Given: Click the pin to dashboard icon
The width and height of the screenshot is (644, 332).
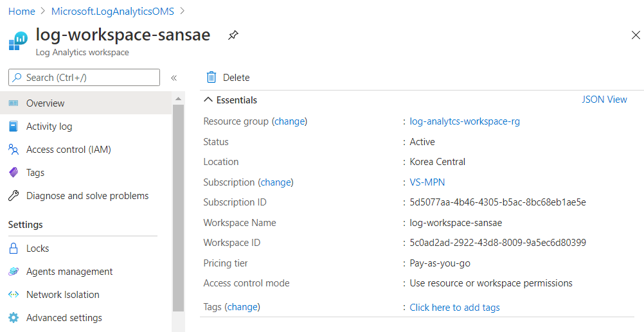Looking at the screenshot, I should (233, 36).
